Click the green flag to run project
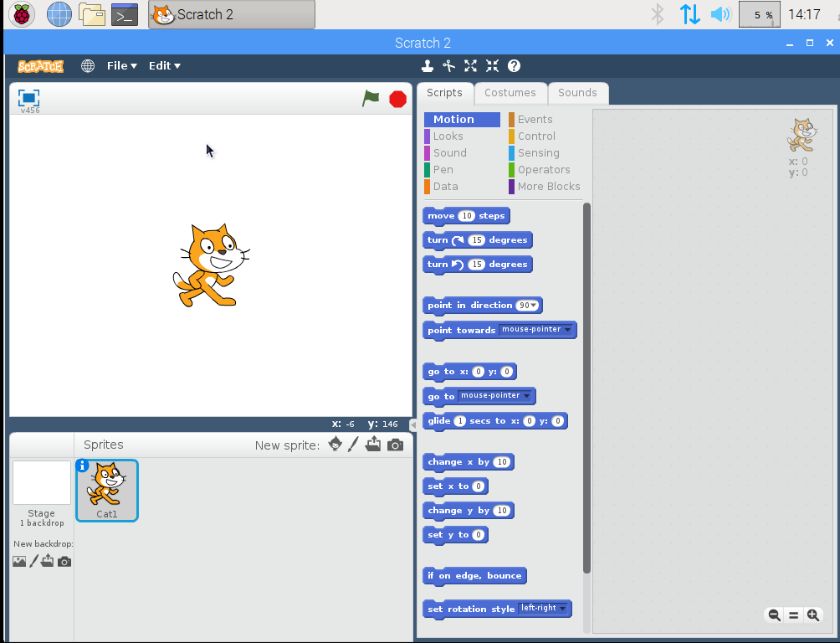 [x=370, y=98]
